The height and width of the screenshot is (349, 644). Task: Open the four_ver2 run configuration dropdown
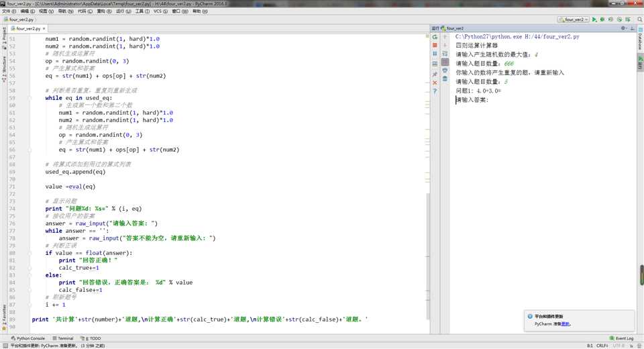[574, 19]
